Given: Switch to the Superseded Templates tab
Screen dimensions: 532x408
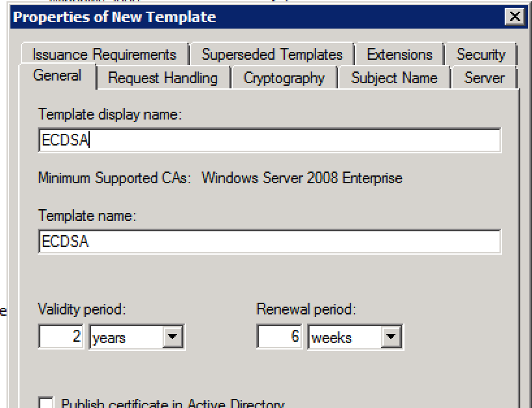Looking at the screenshot, I should point(272,55).
